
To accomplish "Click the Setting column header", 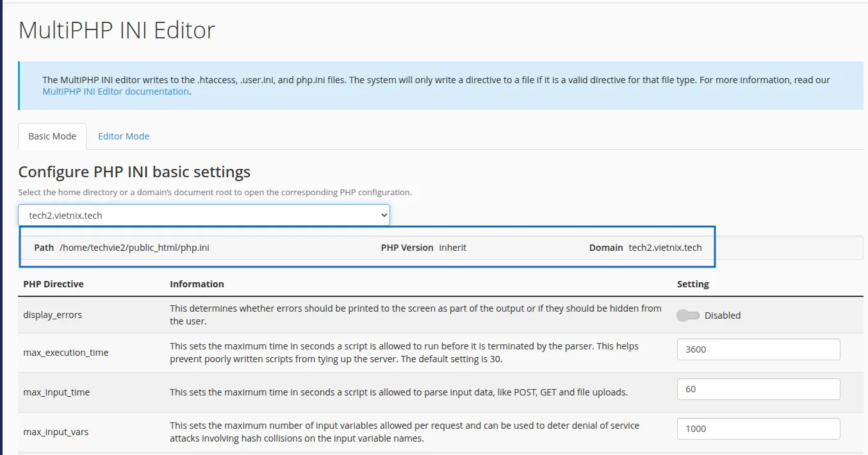I will (x=692, y=284).
